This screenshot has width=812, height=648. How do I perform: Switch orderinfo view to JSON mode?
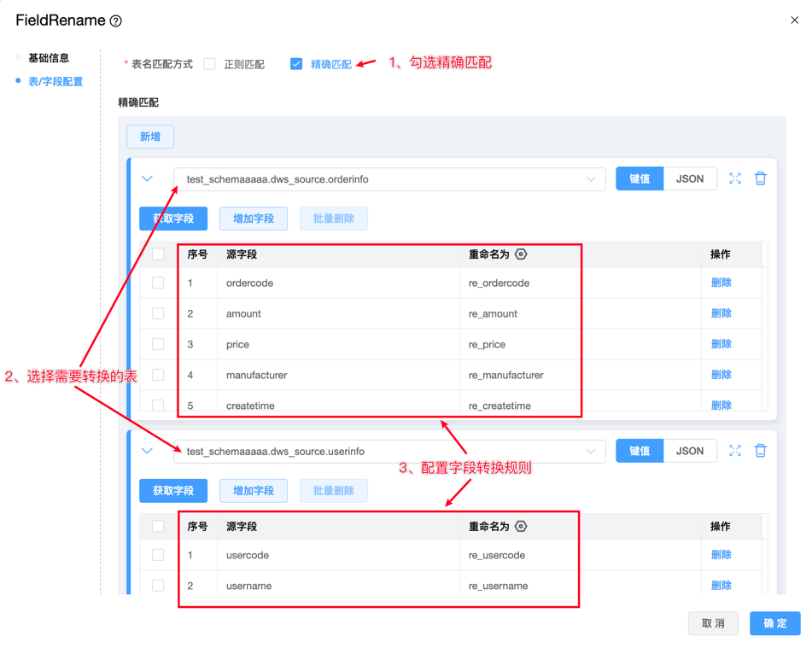(x=690, y=179)
